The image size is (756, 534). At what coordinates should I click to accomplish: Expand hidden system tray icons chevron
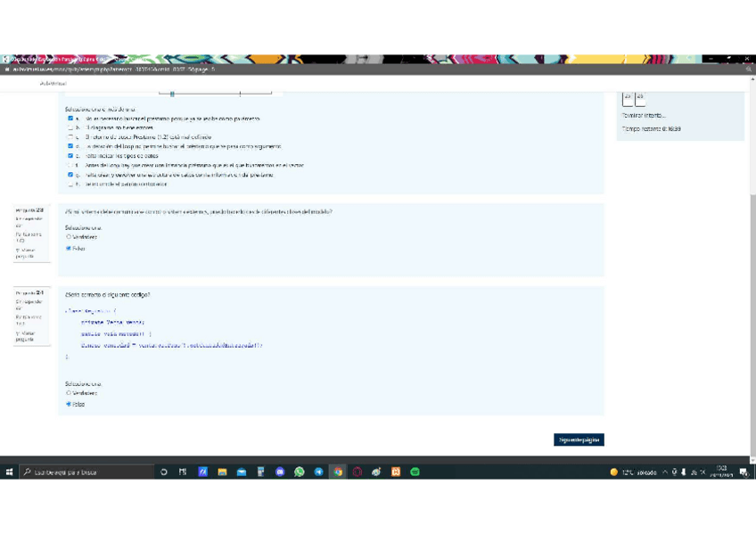(665, 472)
